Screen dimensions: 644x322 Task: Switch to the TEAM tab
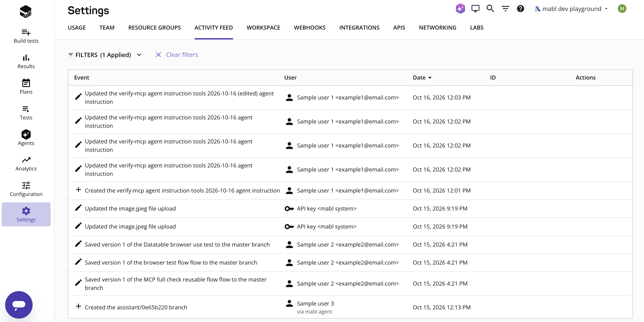tap(107, 27)
